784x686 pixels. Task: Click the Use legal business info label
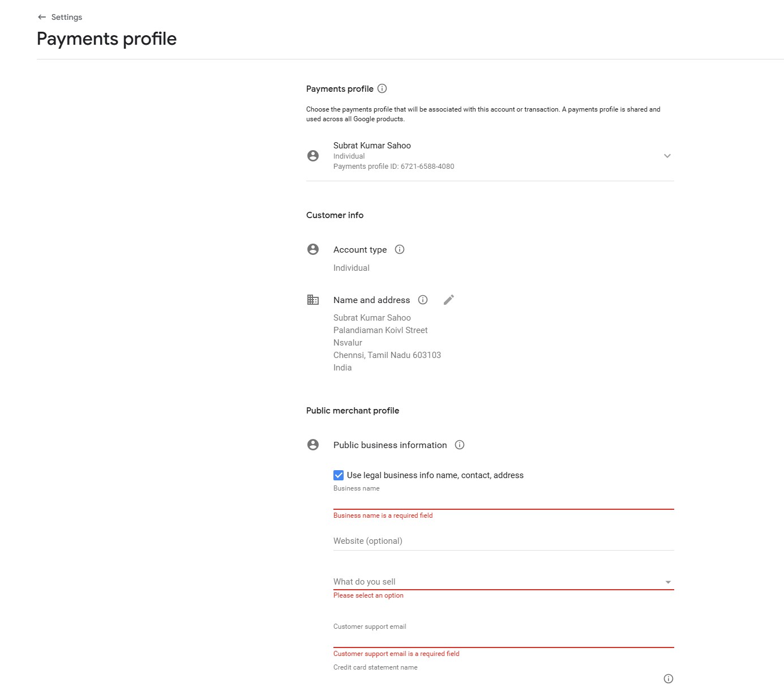pos(435,475)
